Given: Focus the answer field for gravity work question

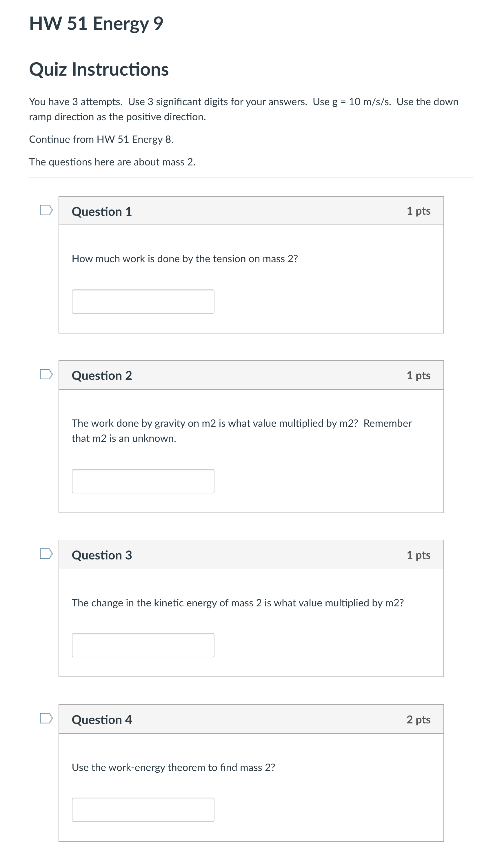Looking at the screenshot, I should point(143,481).
